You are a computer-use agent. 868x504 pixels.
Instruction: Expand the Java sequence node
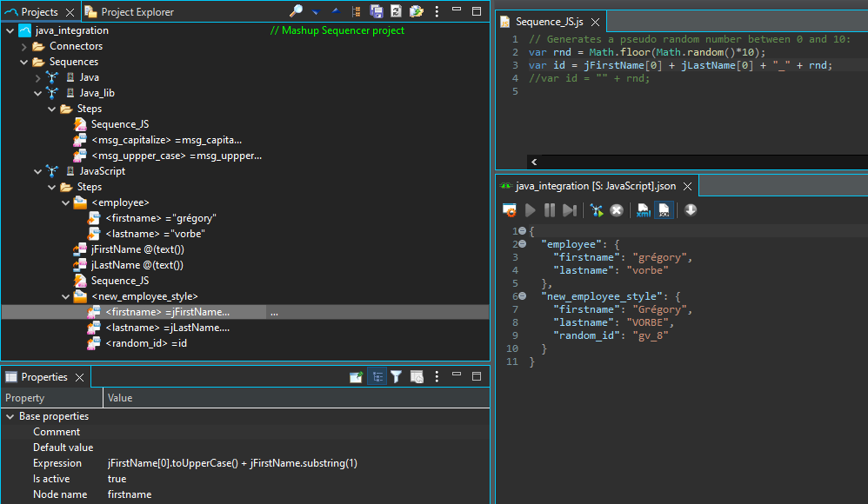[38, 77]
